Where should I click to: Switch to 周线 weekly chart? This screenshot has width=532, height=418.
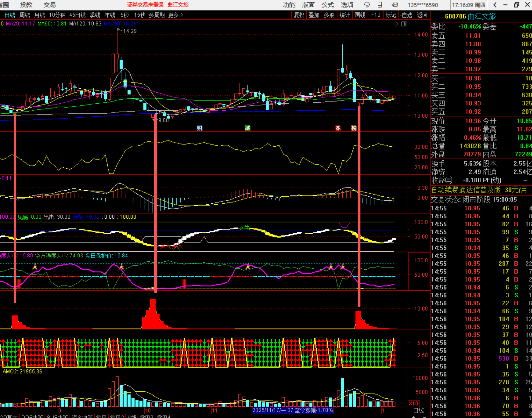point(25,15)
